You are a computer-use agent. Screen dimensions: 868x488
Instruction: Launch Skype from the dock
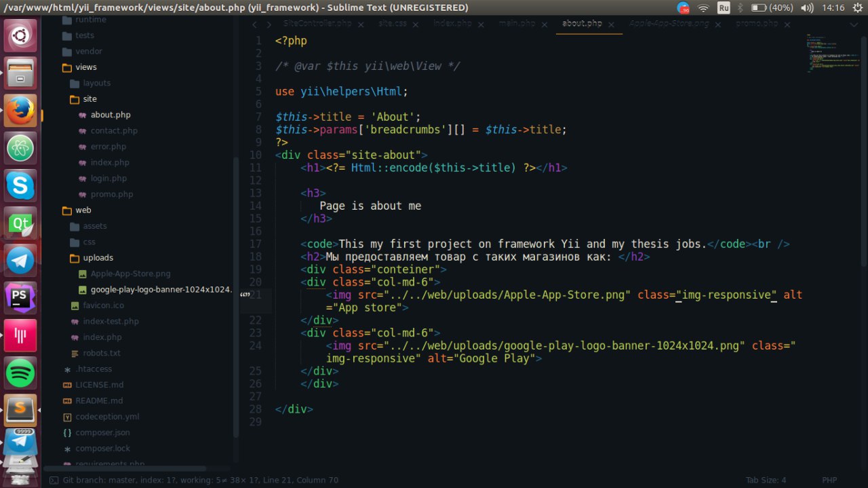click(20, 185)
